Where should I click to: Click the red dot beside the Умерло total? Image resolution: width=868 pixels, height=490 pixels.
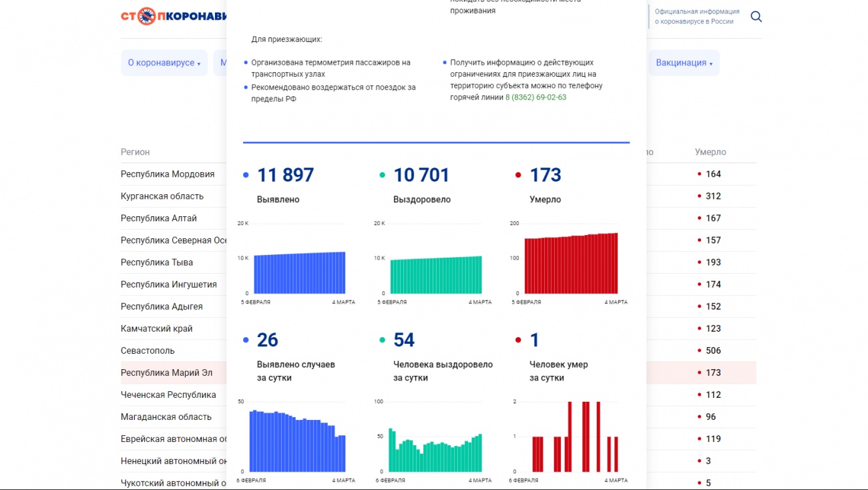[x=518, y=174]
